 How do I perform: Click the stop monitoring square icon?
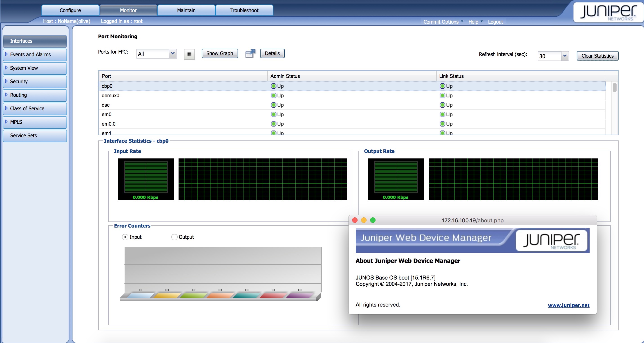189,54
